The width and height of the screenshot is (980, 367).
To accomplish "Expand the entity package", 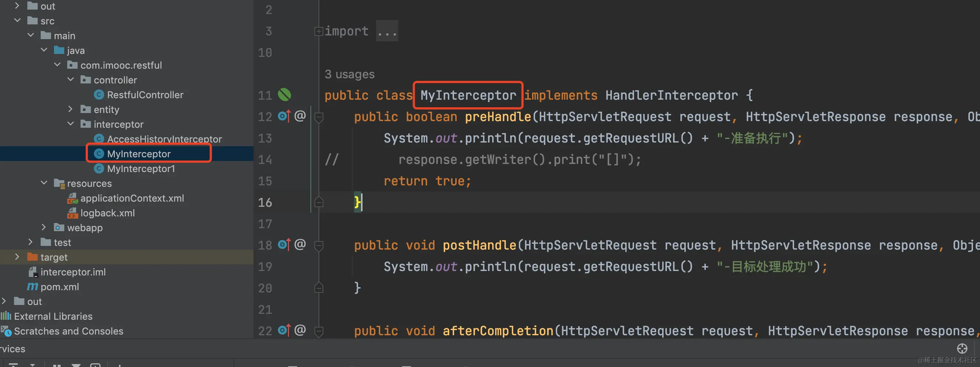I will tap(70, 109).
